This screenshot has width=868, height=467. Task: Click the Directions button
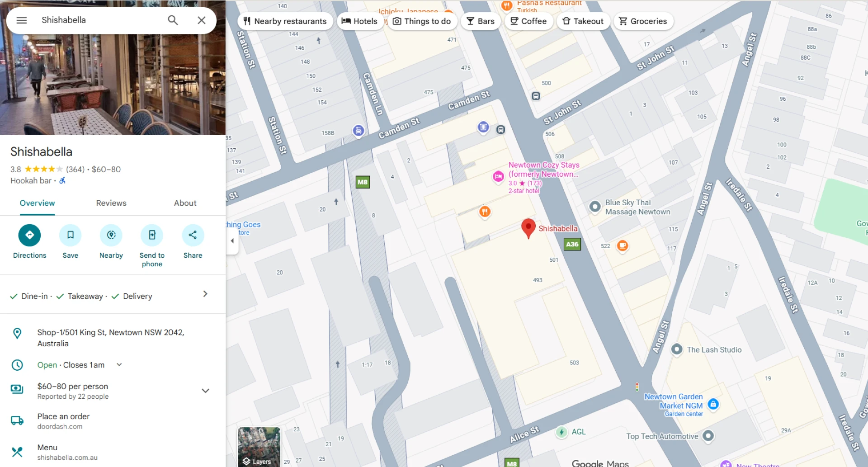pos(29,235)
